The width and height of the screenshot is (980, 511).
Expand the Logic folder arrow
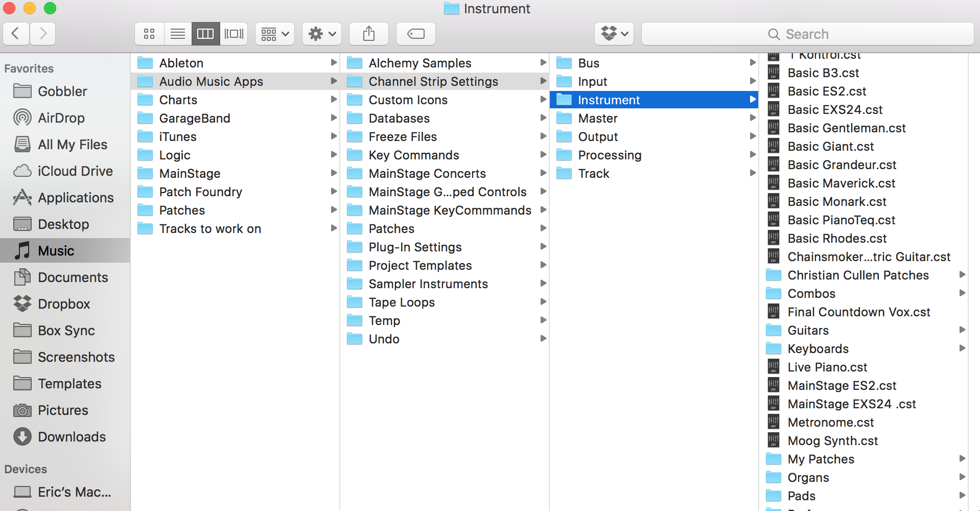pos(334,154)
